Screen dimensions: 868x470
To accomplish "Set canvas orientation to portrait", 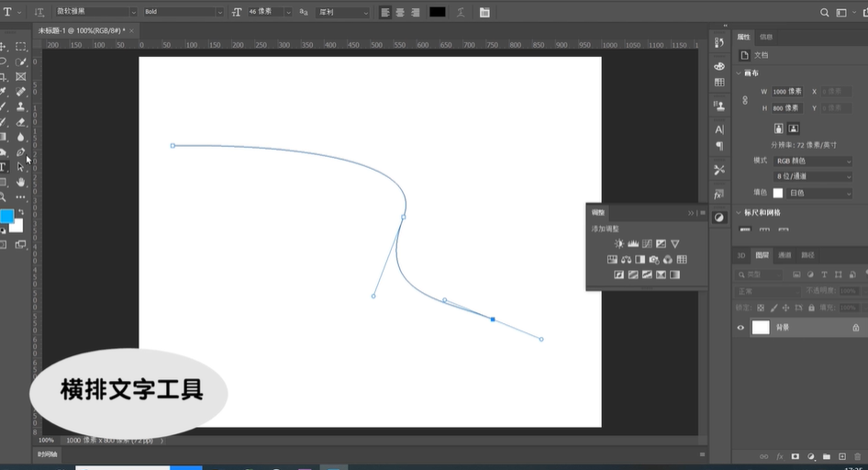I will [x=778, y=129].
